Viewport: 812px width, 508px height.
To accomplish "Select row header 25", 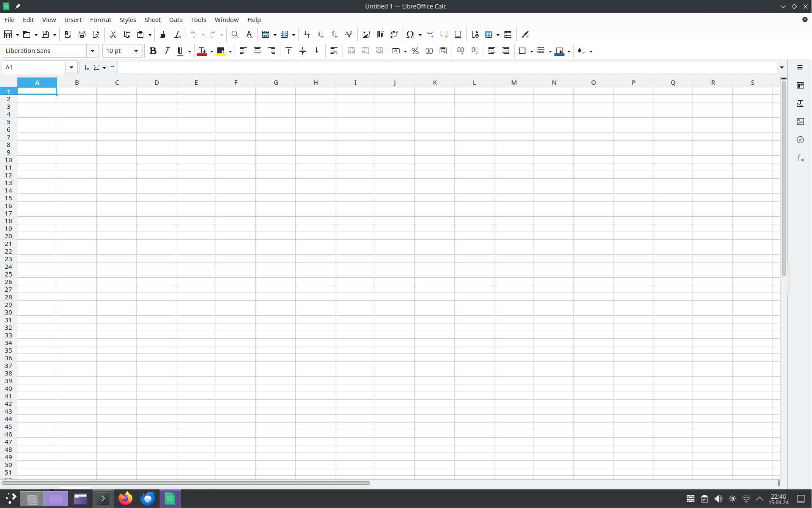I will coord(8,274).
